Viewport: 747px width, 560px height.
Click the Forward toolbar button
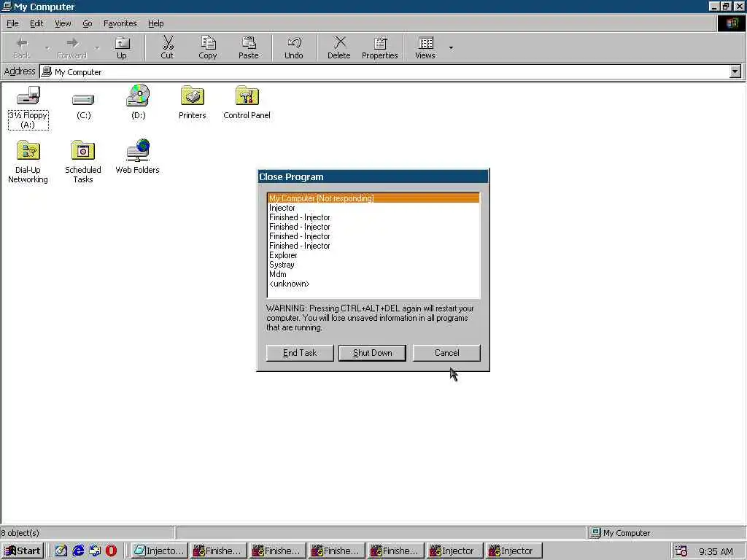(71, 47)
